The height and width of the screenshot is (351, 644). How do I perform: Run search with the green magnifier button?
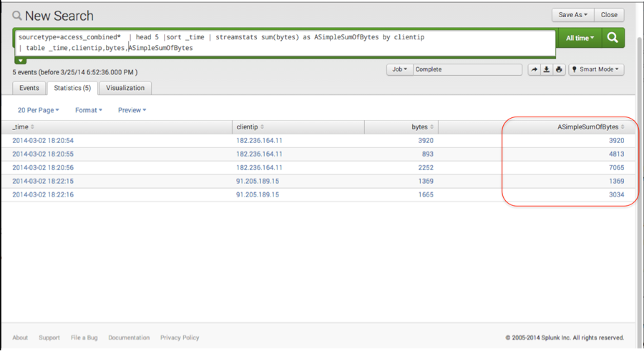coord(613,38)
